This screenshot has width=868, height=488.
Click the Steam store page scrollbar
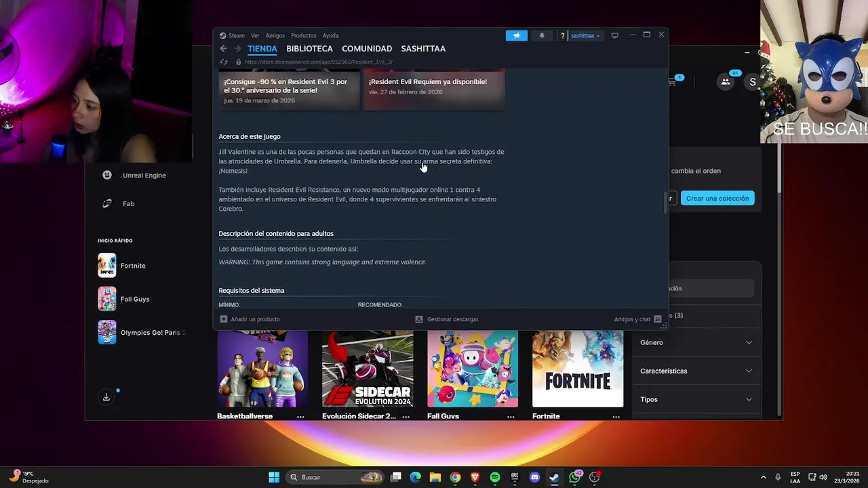pyautogui.click(x=665, y=203)
